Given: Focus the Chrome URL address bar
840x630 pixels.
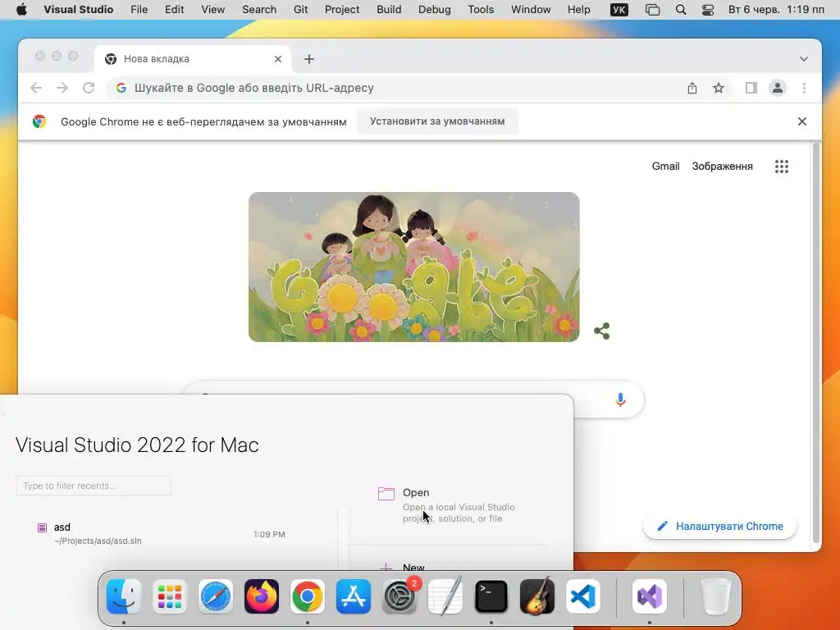Looking at the screenshot, I should 396,88.
